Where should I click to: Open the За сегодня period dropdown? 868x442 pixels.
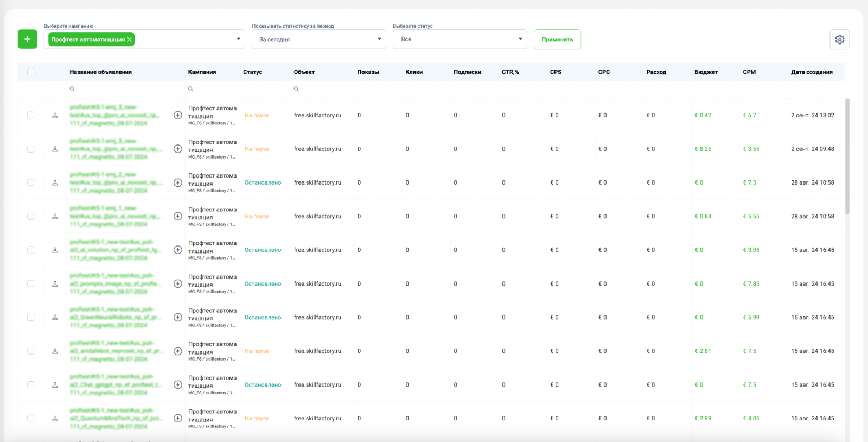[x=379, y=39]
